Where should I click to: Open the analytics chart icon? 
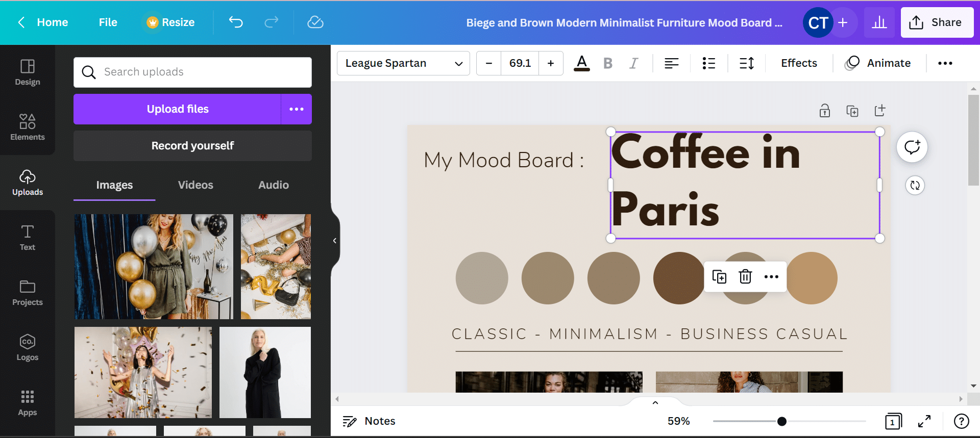tap(879, 22)
